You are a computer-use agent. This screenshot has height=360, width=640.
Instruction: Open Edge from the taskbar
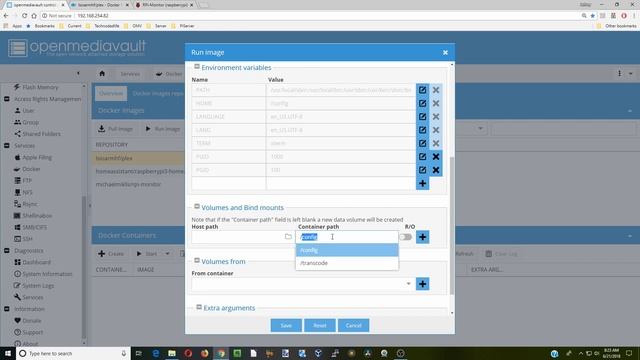pyautogui.click(x=156, y=353)
